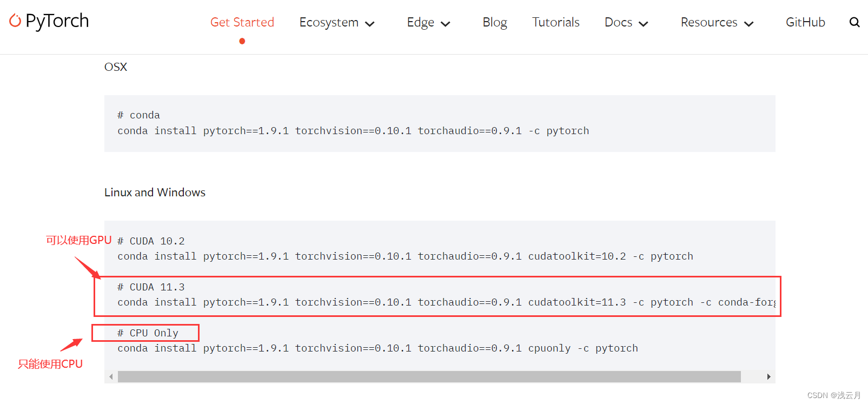Click the CUDA 10.2 conda install command
This screenshot has height=404, width=868.
pos(405,256)
